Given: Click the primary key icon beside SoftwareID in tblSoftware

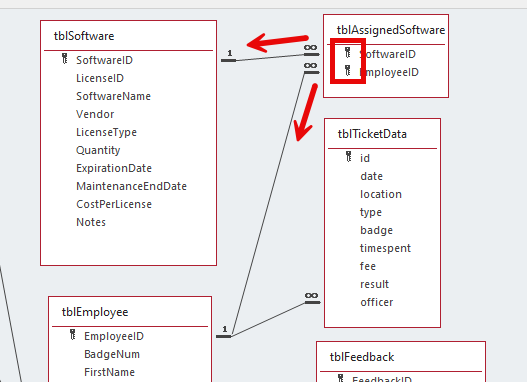Looking at the screenshot, I should tap(65, 58).
